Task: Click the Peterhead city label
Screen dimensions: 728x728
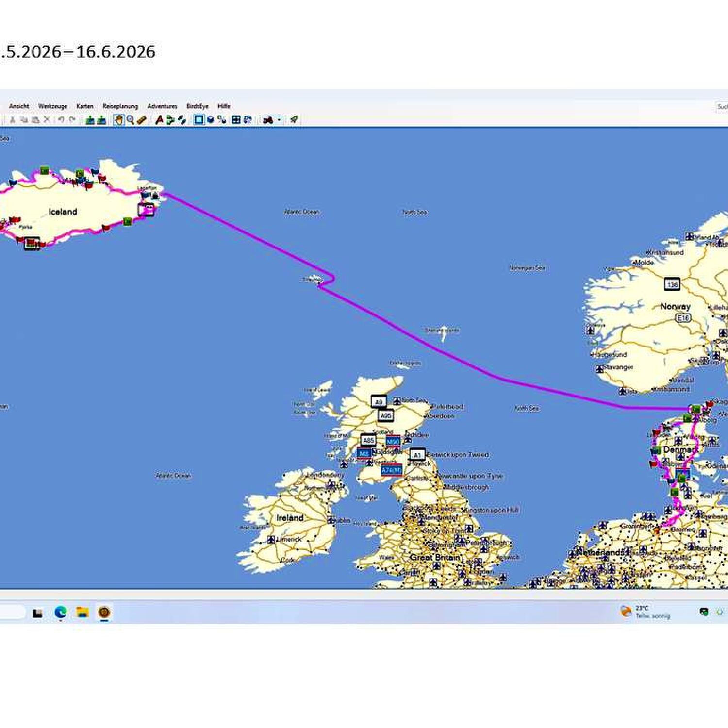Action: click(447, 406)
